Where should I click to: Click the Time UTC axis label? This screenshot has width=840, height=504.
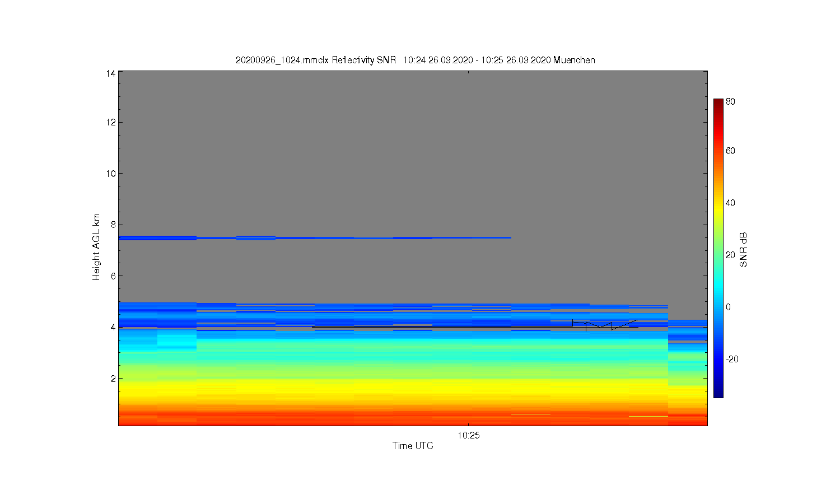tap(413, 446)
